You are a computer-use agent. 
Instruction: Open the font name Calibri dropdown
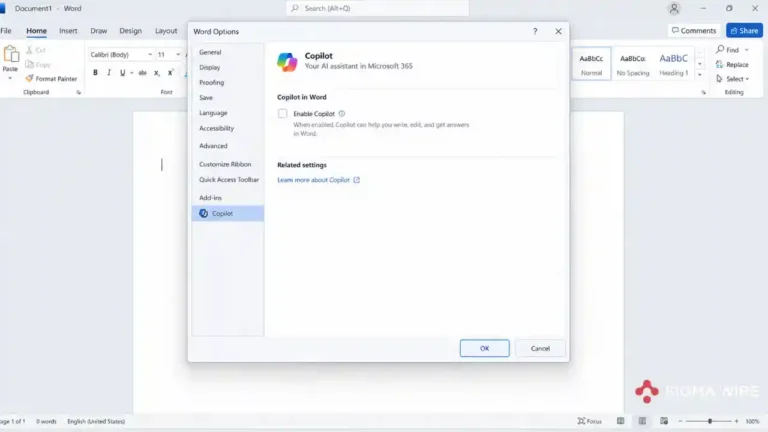coord(150,54)
